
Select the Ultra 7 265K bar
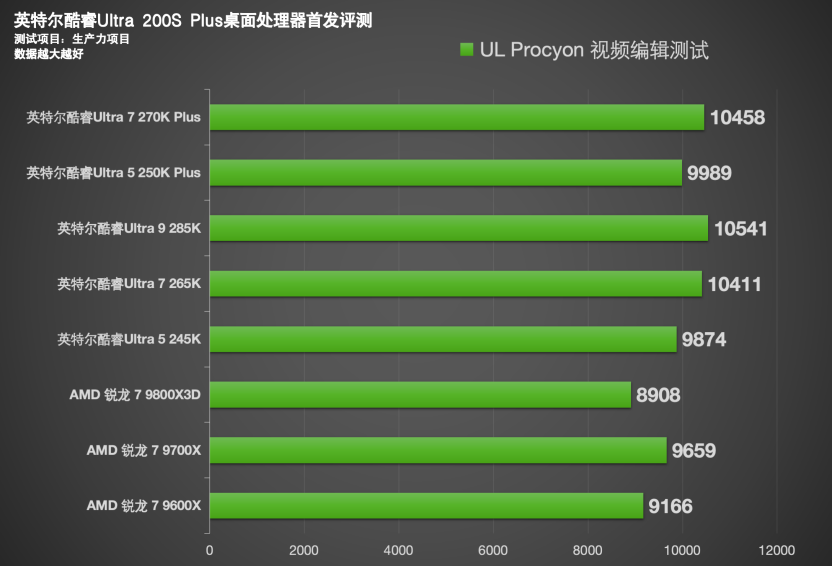[455, 284]
